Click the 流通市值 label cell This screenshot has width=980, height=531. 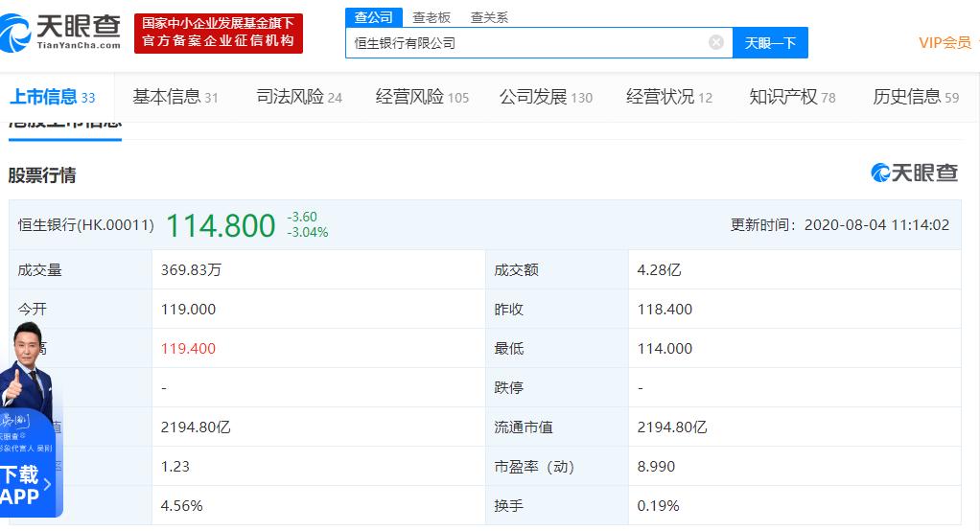(x=557, y=427)
